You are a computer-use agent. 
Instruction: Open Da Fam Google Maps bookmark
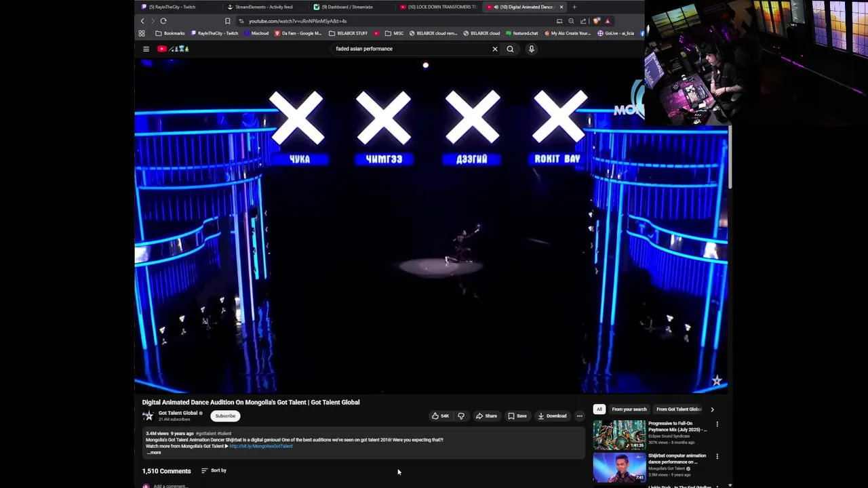tap(298, 33)
